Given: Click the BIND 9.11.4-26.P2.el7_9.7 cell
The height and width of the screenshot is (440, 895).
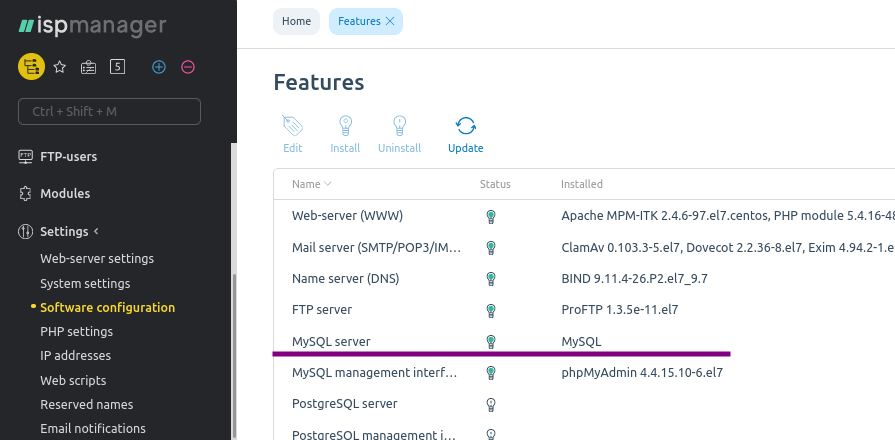Looking at the screenshot, I should click(635, 279).
